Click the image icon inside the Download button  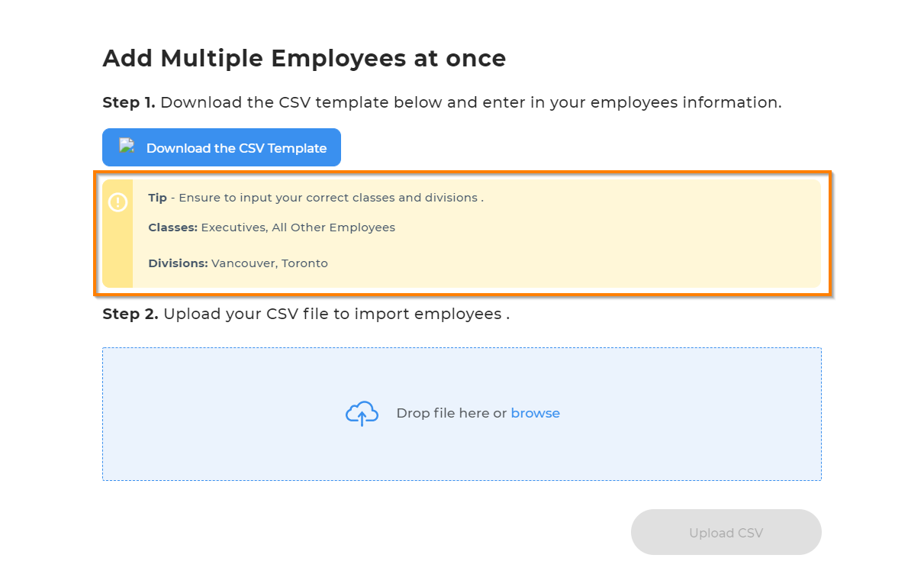[x=127, y=145]
